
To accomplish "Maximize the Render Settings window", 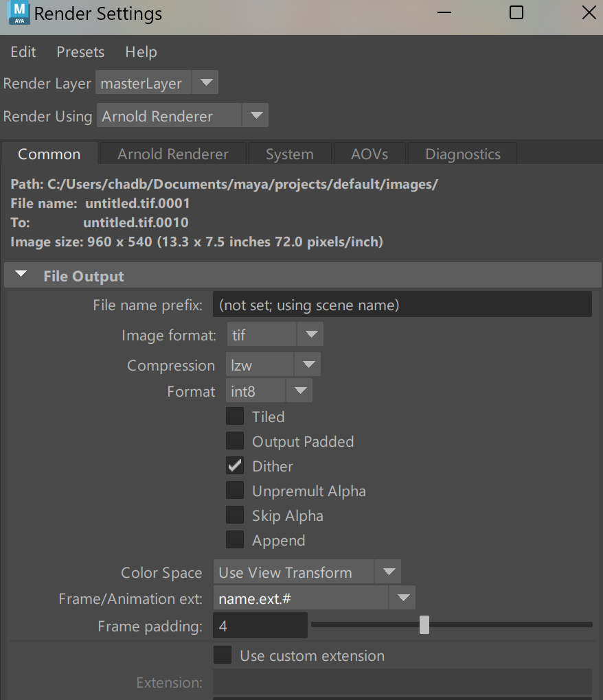I will click(x=516, y=13).
